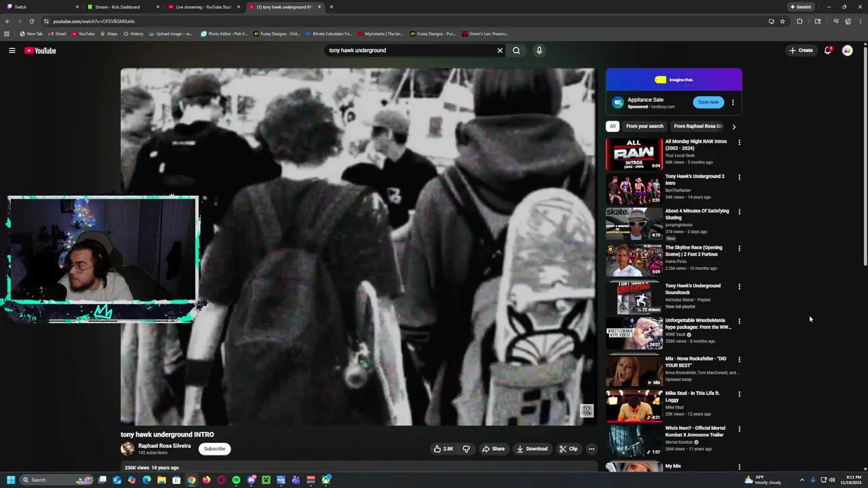Reload the page in Chrome
868x488 pixels.
click(31, 21)
